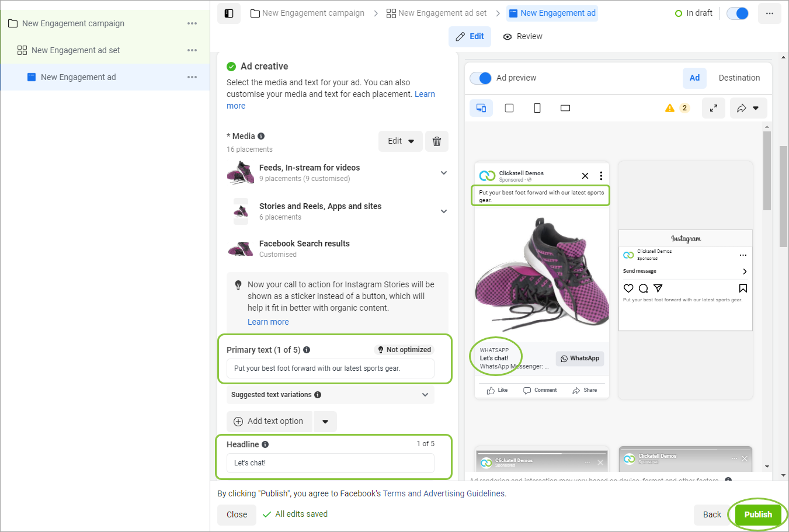789x532 pixels.
Task: Click the sidebar panel toggle icon
Action: point(229,13)
